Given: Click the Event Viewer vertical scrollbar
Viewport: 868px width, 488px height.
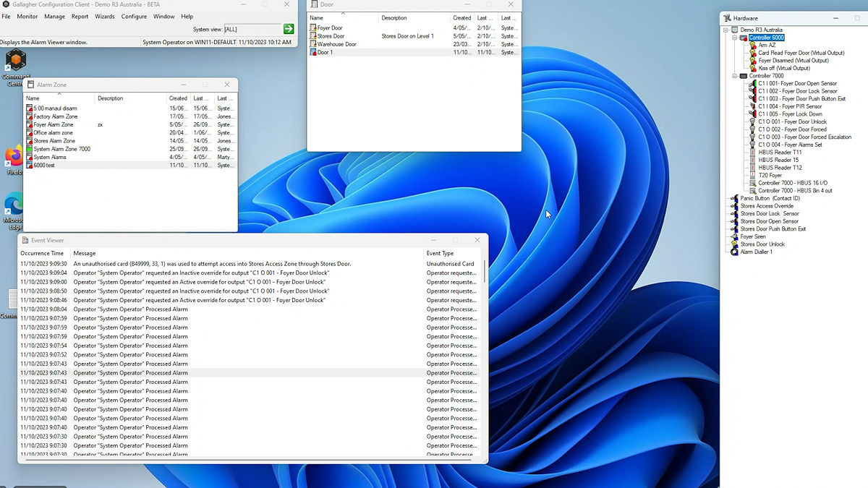Looking at the screenshot, I should pos(484,270).
